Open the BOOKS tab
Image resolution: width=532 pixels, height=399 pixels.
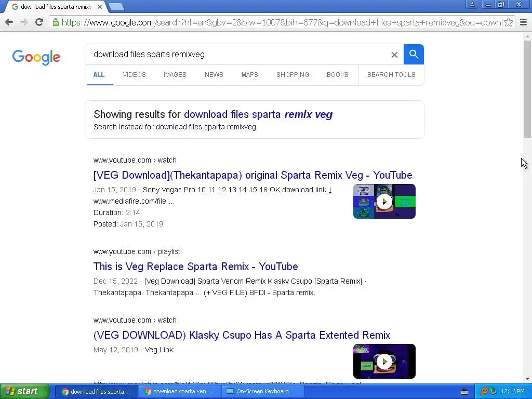338,75
